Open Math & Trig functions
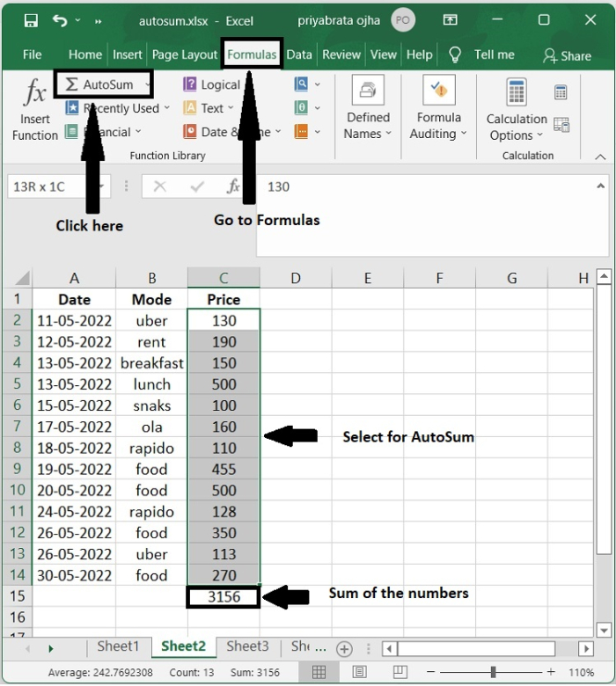This screenshot has height=686, width=616. click(307, 107)
